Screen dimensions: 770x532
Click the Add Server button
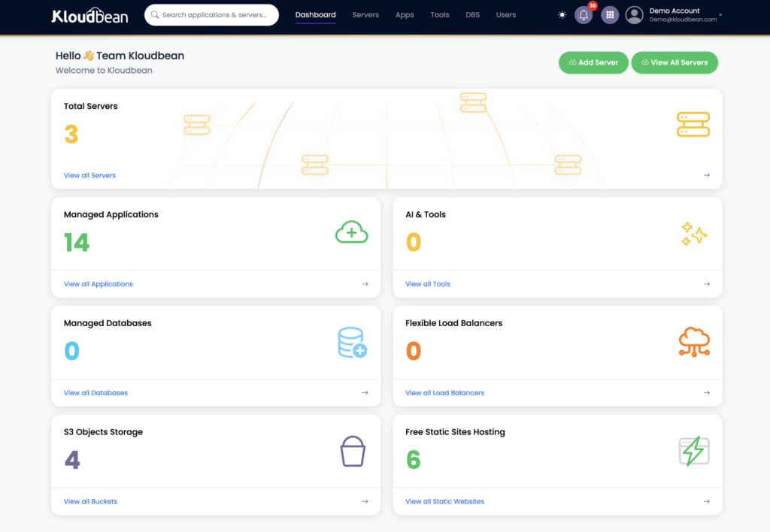(593, 62)
